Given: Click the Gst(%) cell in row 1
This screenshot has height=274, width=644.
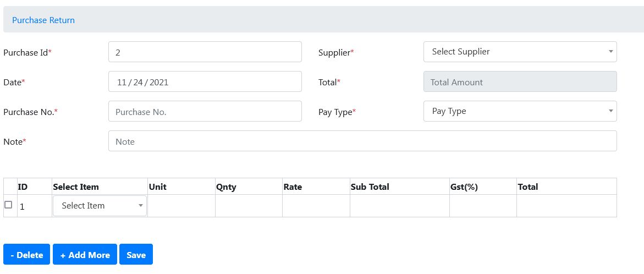Looking at the screenshot, I should coord(482,206).
